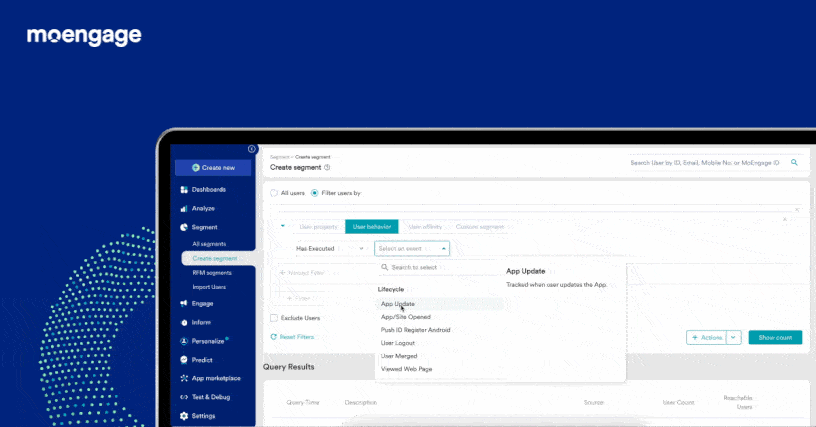Open the Has Executed dropdown
Viewport: 816px width, 427px height.
[329, 249]
